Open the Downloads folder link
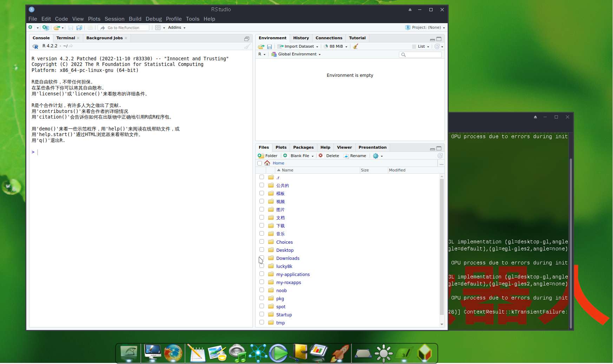Screen dimensions: 613x364 [x=288, y=258]
